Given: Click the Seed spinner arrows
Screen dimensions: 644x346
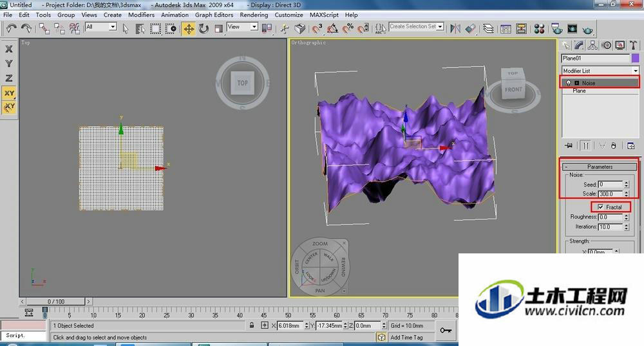Looking at the screenshot, I should [627, 184].
